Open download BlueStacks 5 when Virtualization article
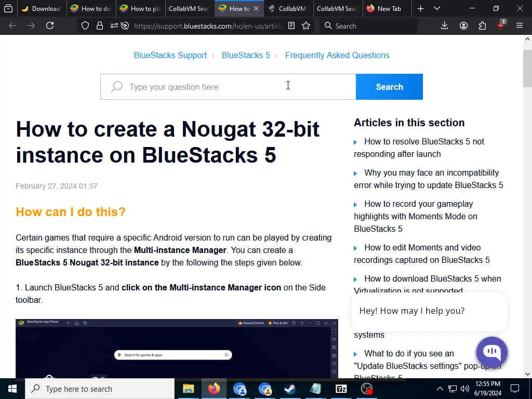Viewport: 532px width, 399px height. (x=428, y=284)
